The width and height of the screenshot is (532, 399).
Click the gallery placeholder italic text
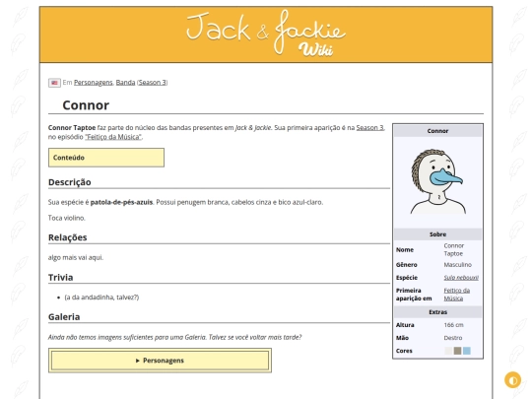pyautogui.click(x=174, y=337)
